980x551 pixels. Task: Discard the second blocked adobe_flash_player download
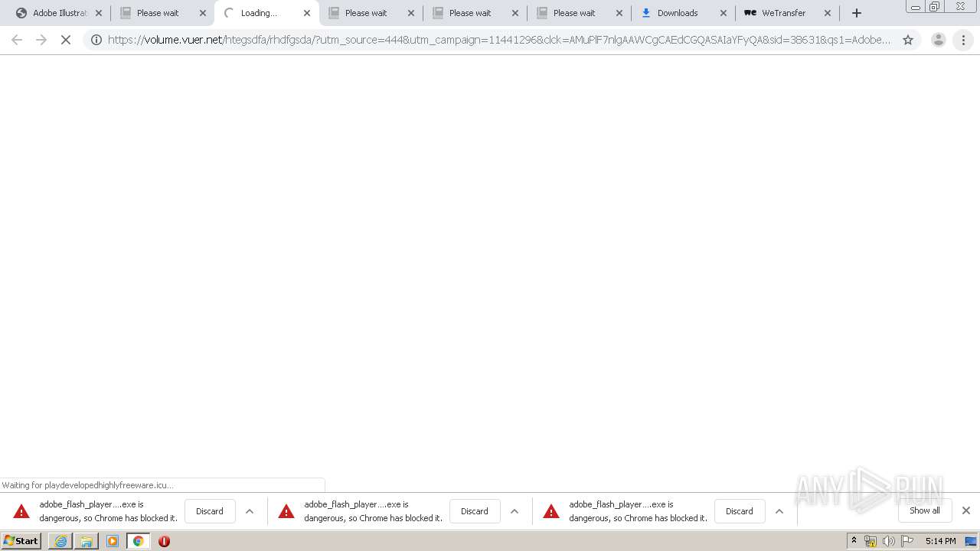(x=475, y=511)
